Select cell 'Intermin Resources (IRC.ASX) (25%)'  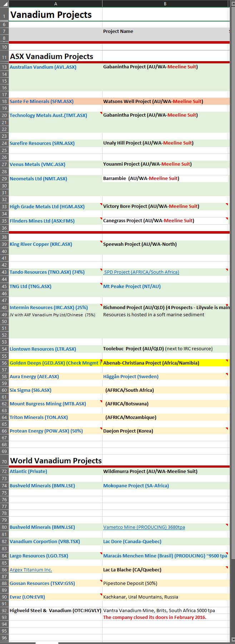pyautogui.click(x=55, y=307)
